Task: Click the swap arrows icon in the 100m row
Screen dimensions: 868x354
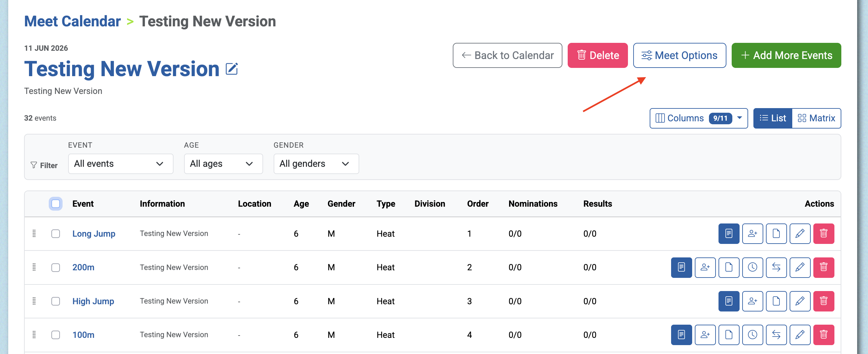Action: coord(776,335)
